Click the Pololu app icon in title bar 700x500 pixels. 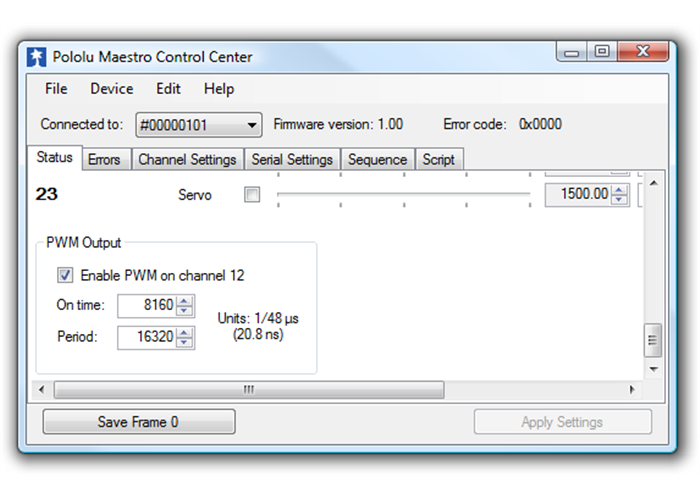click(x=37, y=57)
